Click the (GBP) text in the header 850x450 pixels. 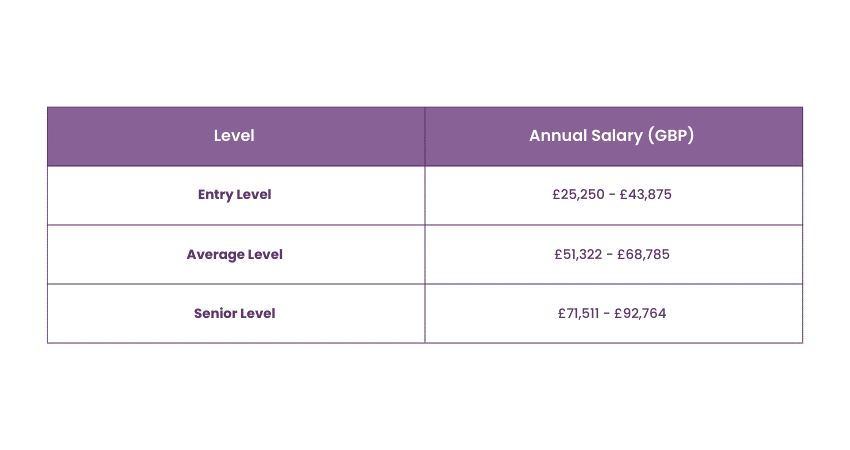click(671, 136)
